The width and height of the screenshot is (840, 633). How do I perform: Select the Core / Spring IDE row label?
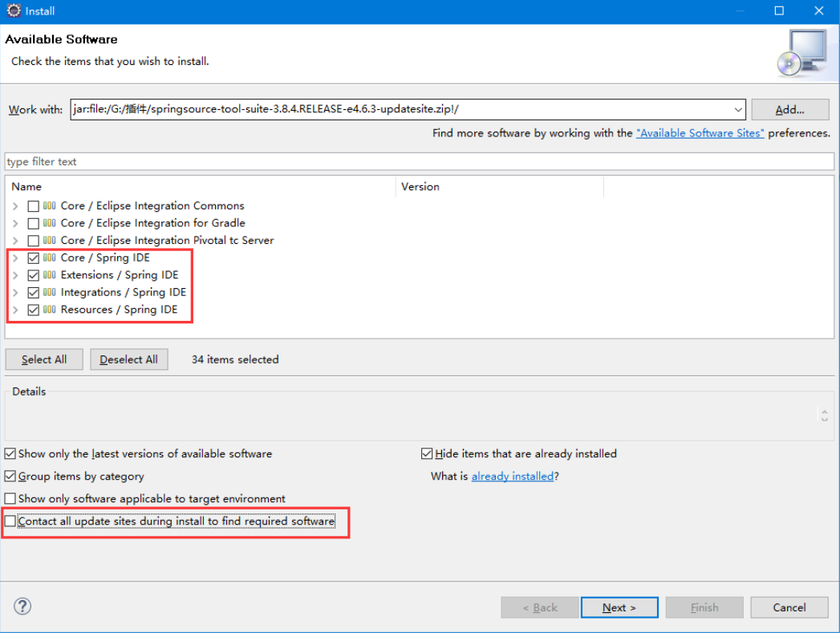tap(105, 258)
